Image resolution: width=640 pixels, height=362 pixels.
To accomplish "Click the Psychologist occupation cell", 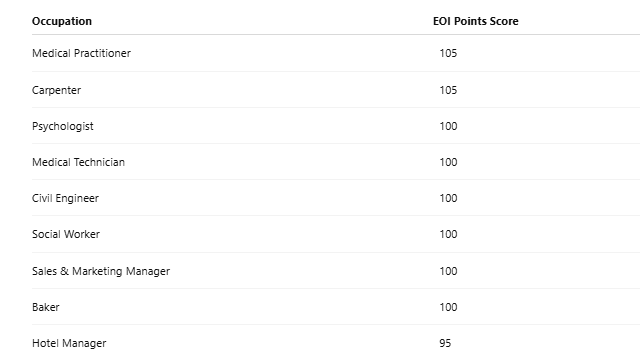I will click(62, 127).
